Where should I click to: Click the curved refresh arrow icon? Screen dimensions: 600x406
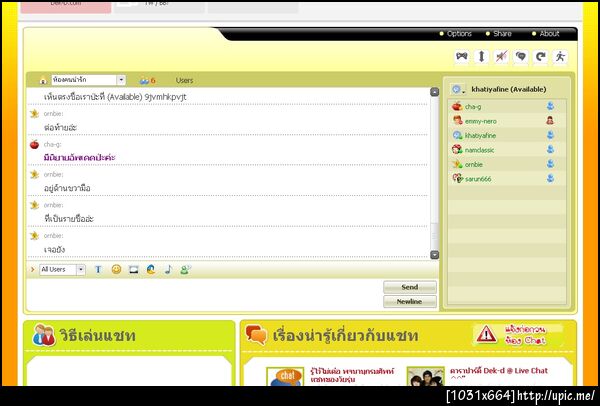pyautogui.click(x=540, y=57)
